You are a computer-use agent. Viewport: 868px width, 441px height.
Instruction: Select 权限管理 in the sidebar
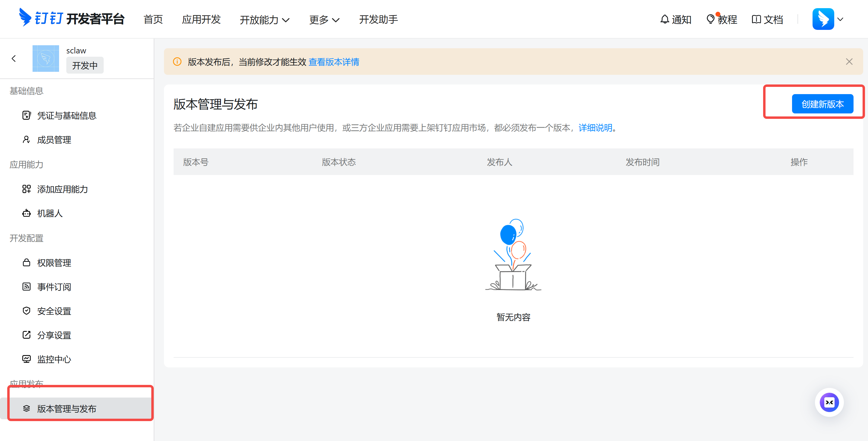click(54, 263)
